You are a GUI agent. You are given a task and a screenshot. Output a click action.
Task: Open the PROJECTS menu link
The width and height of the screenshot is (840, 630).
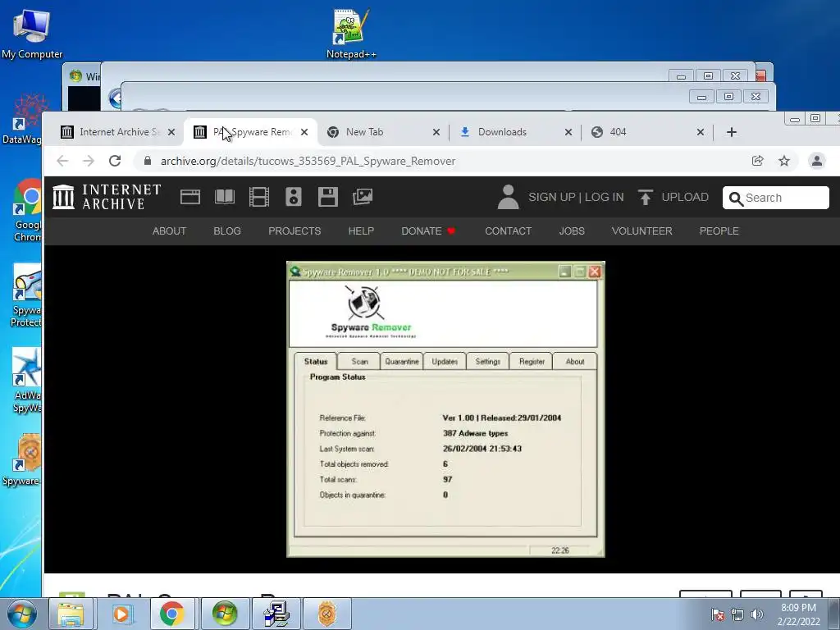[294, 231]
